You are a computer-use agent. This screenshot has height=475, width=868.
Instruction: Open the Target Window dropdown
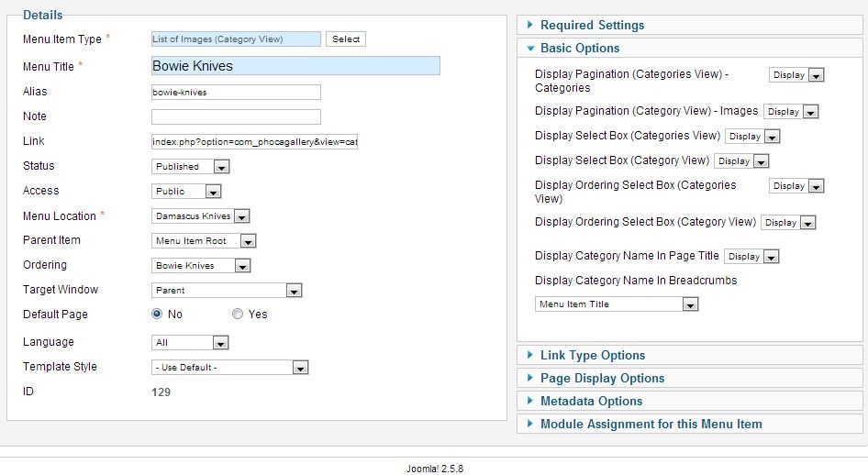click(x=227, y=291)
